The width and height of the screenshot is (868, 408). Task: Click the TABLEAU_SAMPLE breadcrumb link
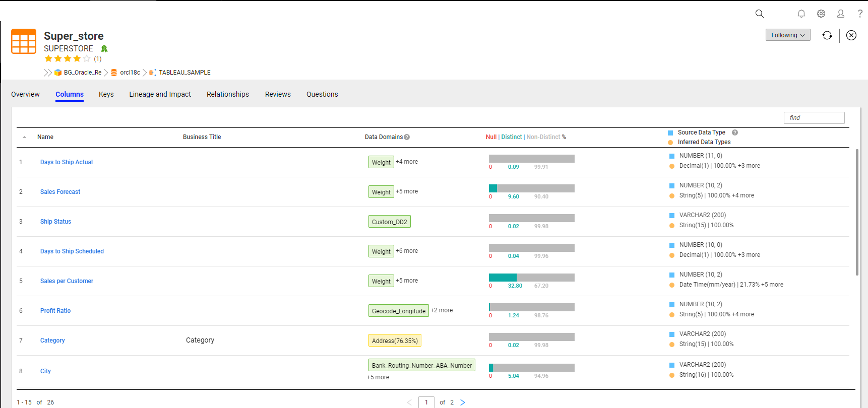184,73
